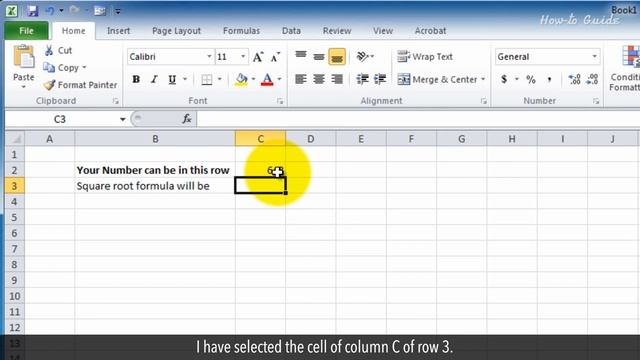This screenshot has height=360, width=640.
Task: Set Middle Align vertical alignment
Action: coord(319,56)
